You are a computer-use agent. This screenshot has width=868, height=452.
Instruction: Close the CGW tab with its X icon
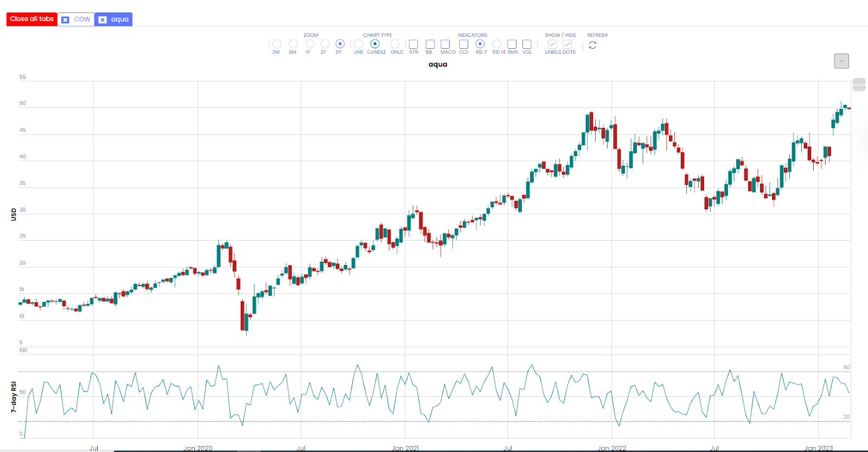click(x=65, y=20)
